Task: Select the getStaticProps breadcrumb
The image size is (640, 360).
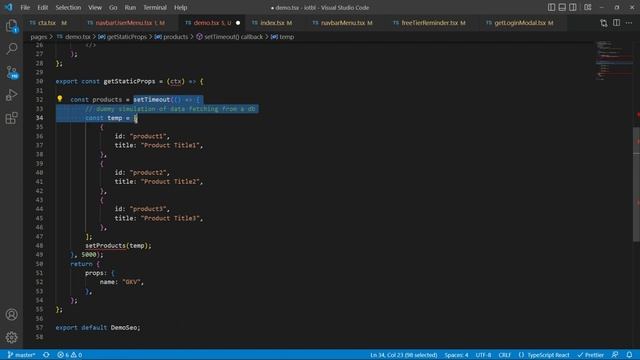Action: (123, 37)
